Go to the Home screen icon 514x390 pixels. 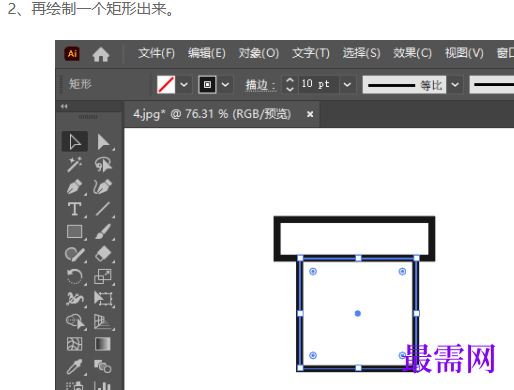[x=101, y=54]
